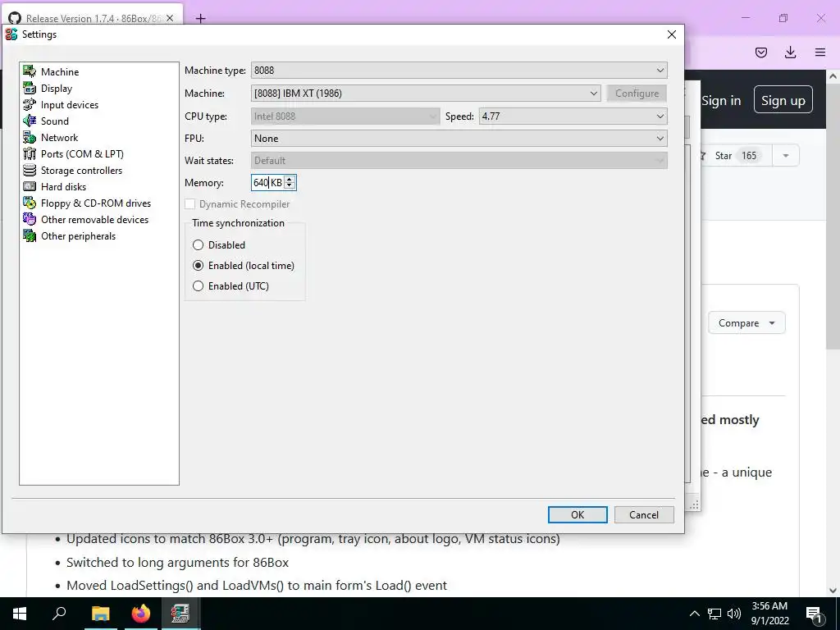Select Storage controllers category
The width and height of the screenshot is (840, 630).
coord(81,171)
